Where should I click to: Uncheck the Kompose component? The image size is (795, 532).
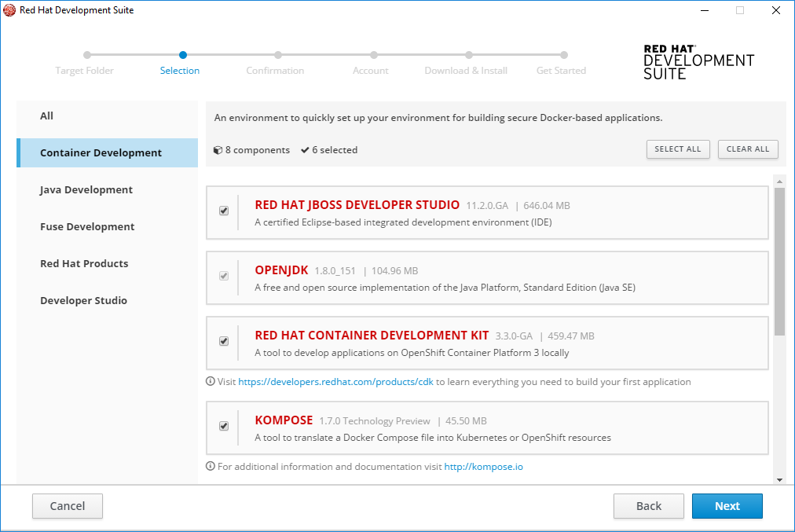pyautogui.click(x=223, y=426)
